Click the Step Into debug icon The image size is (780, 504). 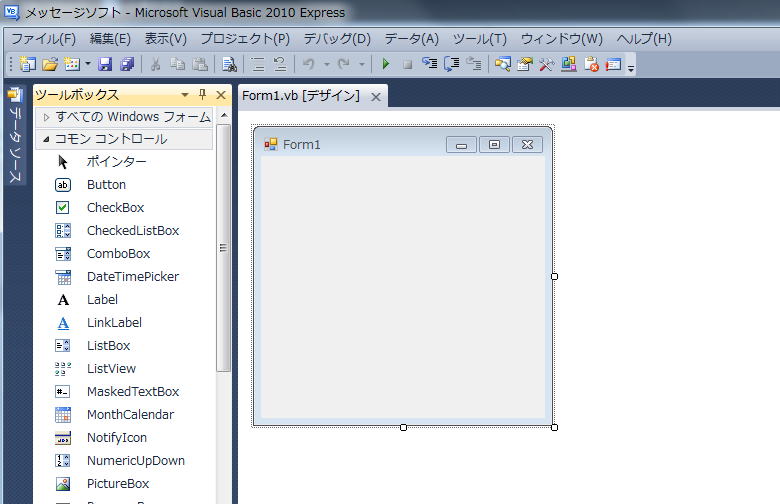429,64
